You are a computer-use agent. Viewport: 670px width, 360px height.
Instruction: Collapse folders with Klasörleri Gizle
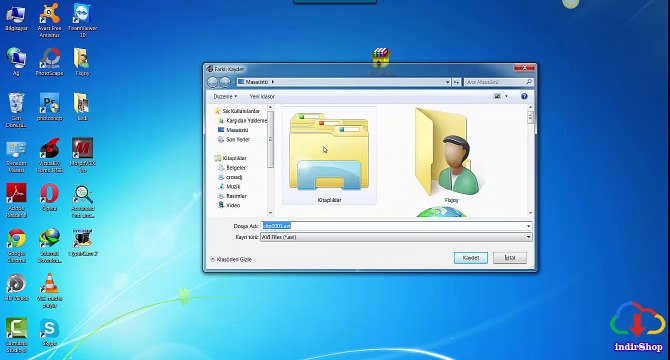[x=231, y=259]
